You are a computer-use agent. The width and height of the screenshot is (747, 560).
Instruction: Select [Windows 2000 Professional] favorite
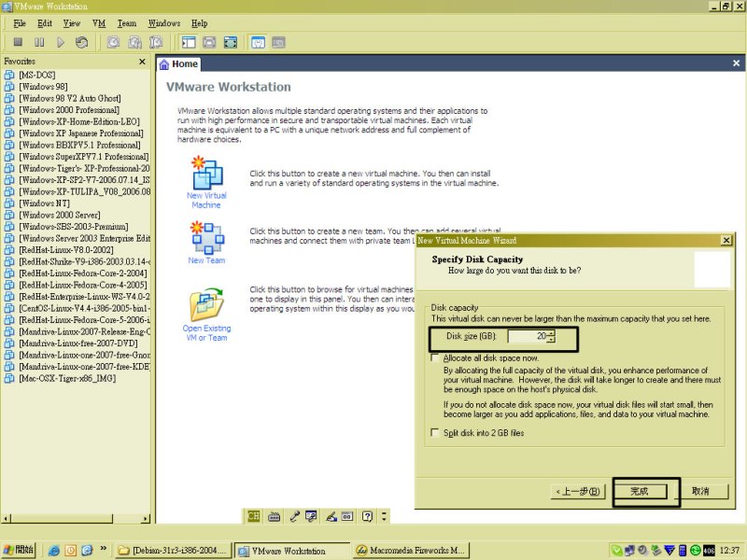[69, 110]
